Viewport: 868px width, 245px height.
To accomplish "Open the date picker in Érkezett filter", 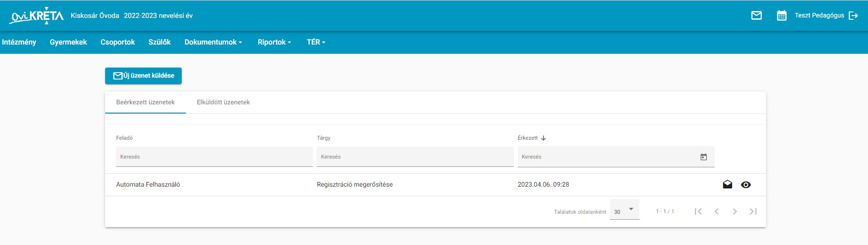I will tap(704, 157).
